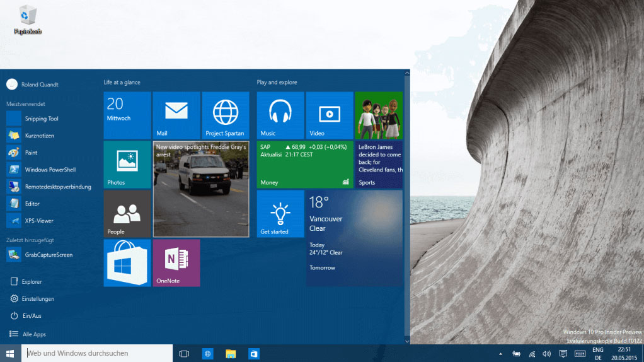Open the Money tile showing SAP stock
This screenshot has height=362, width=644.
tap(305, 165)
